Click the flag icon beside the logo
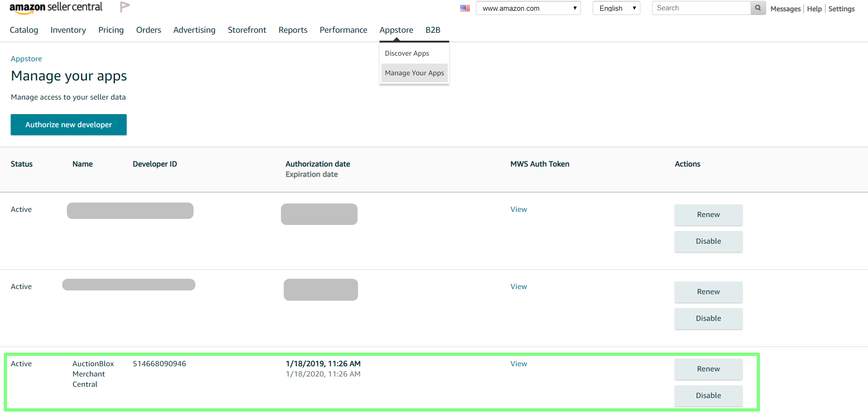The height and width of the screenshot is (420, 868). pos(125,7)
